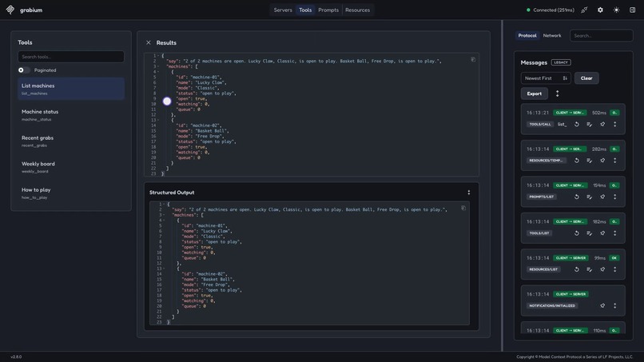Expand the prompts/list message
644x362 pixels.
click(615, 197)
